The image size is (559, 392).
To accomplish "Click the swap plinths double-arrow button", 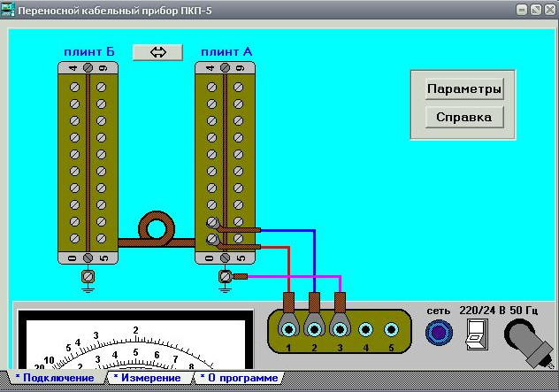I will 157,52.
